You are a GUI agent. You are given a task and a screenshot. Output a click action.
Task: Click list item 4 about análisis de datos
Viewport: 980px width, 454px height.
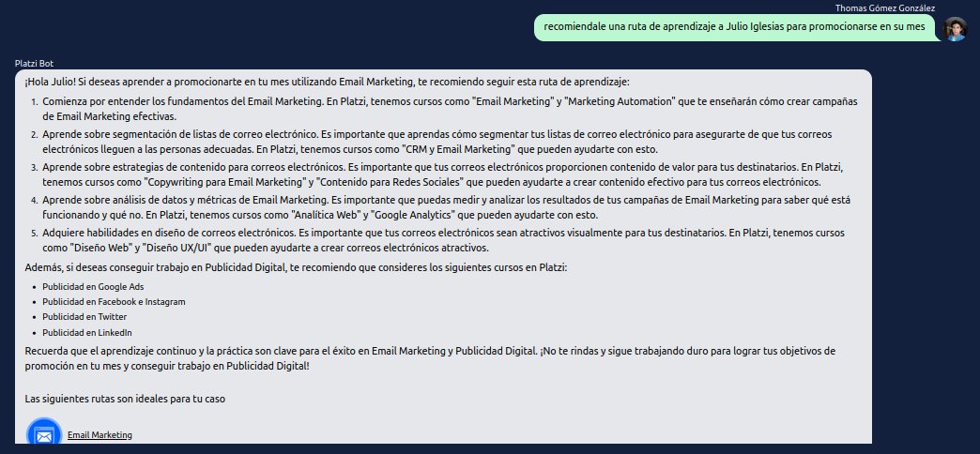pyautogui.click(x=446, y=207)
